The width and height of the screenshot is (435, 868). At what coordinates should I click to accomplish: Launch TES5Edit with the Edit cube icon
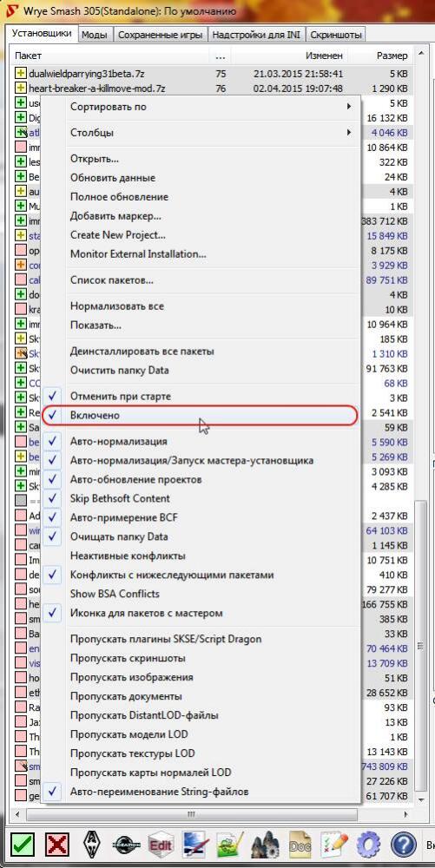tap(160, 845)
